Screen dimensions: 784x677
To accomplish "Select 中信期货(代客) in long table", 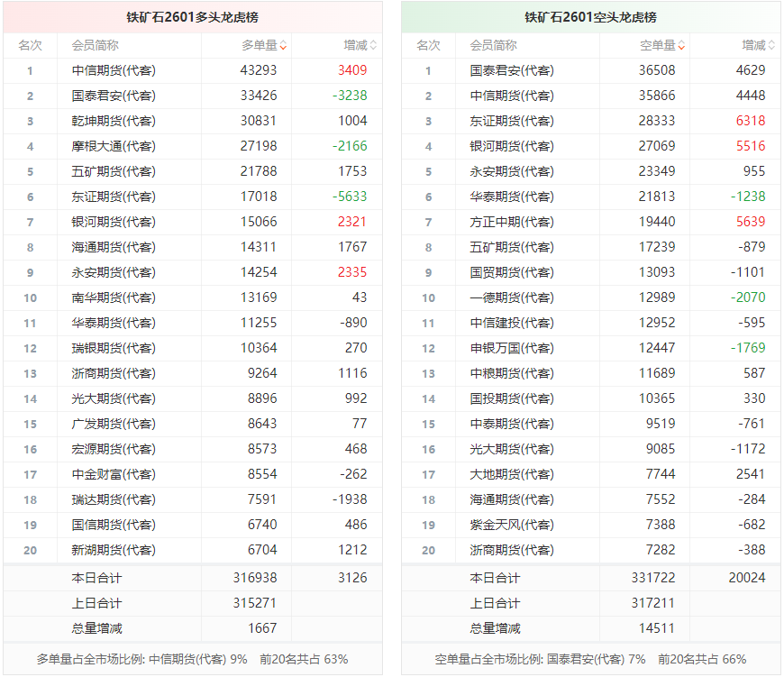I will tap(114, 70).
